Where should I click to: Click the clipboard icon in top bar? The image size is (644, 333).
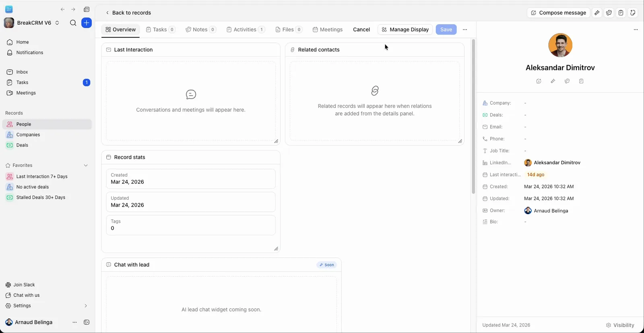pos(621,13)
